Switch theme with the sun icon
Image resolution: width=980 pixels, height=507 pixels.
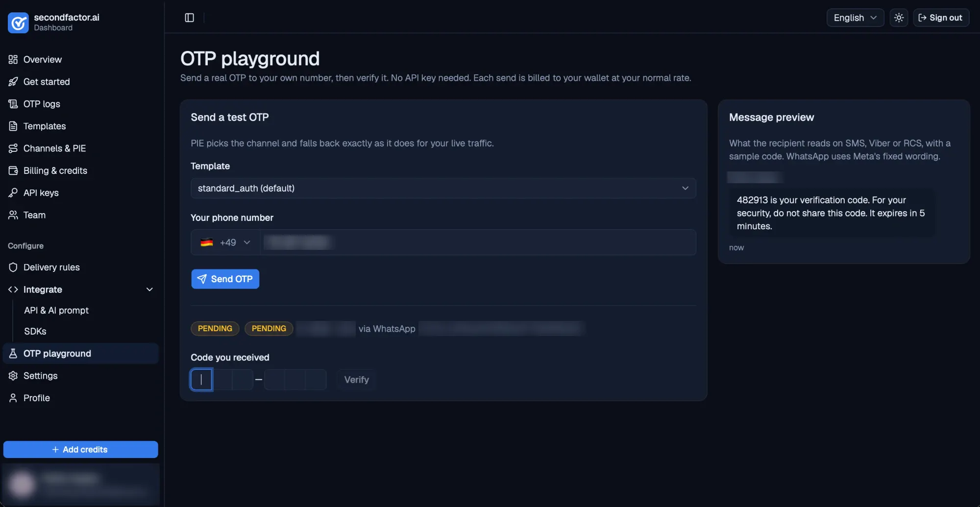(x=899, y=18)
